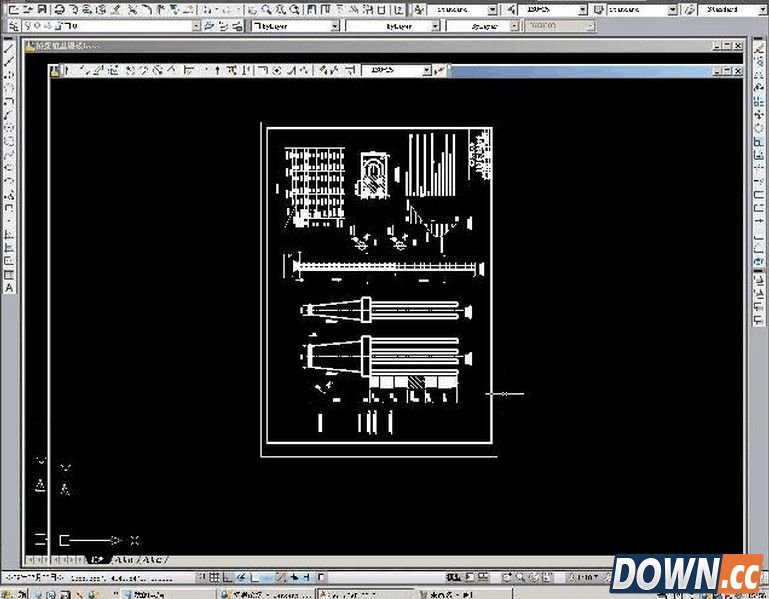Viewport: 769px width, 599px height.
Task: Select the Rectangle draw tool
Action: [x=8, y=100]
